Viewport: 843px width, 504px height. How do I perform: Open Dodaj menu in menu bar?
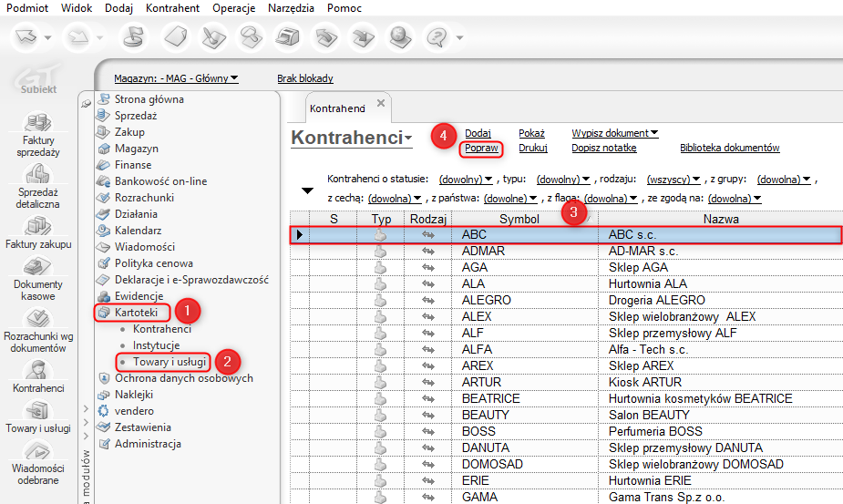pos(118,8)
